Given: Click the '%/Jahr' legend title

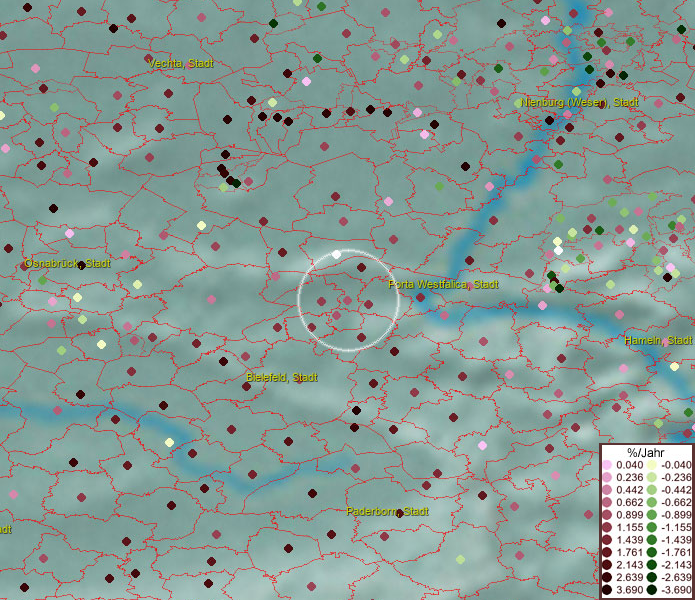Looking at the screenshot, I should click(646, 452).
